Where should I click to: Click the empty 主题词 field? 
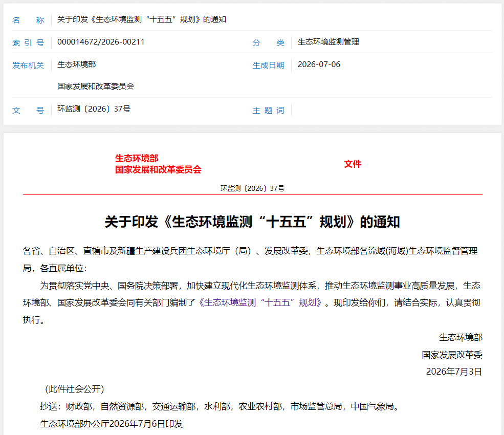391,110
